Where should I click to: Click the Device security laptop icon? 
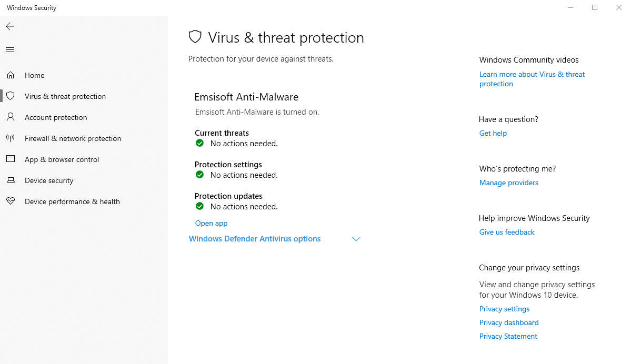coord(10,180)
